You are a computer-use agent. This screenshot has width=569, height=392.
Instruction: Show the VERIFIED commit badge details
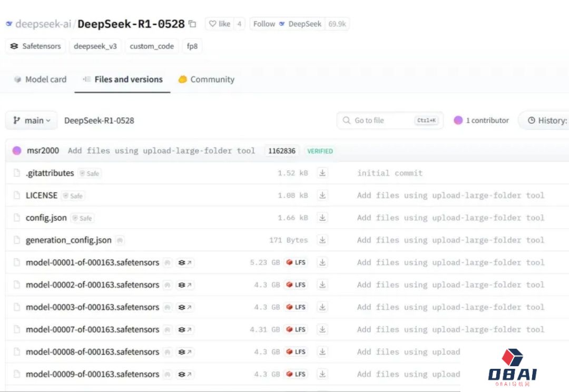320,151
